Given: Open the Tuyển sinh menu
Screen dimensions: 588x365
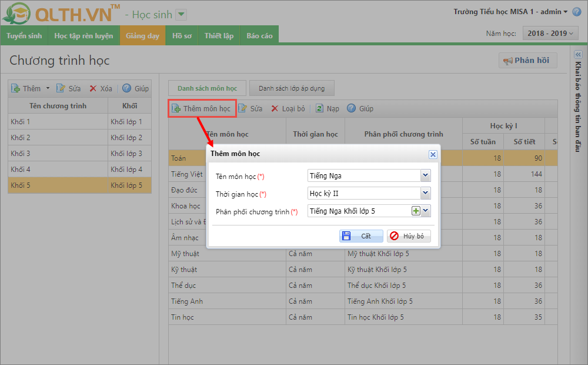Looking at the screenshot, I should (x=24, y=36).
